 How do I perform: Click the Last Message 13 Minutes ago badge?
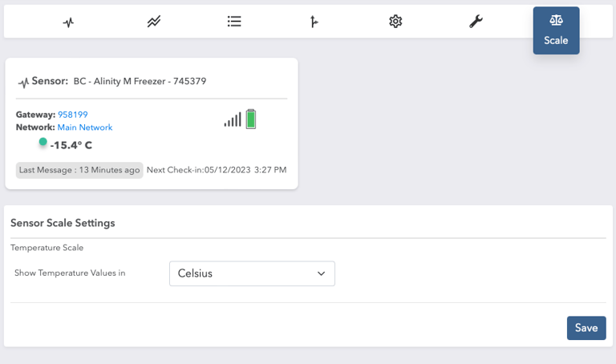pos(79,170)
